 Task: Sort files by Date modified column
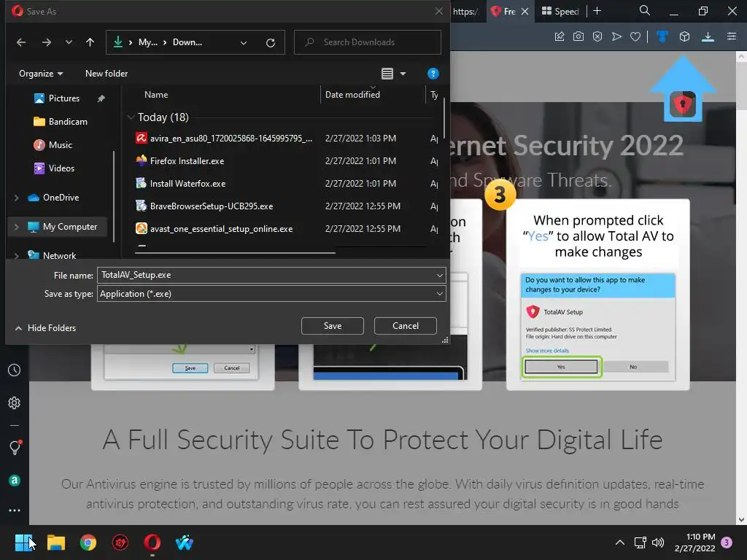[352, 95]
